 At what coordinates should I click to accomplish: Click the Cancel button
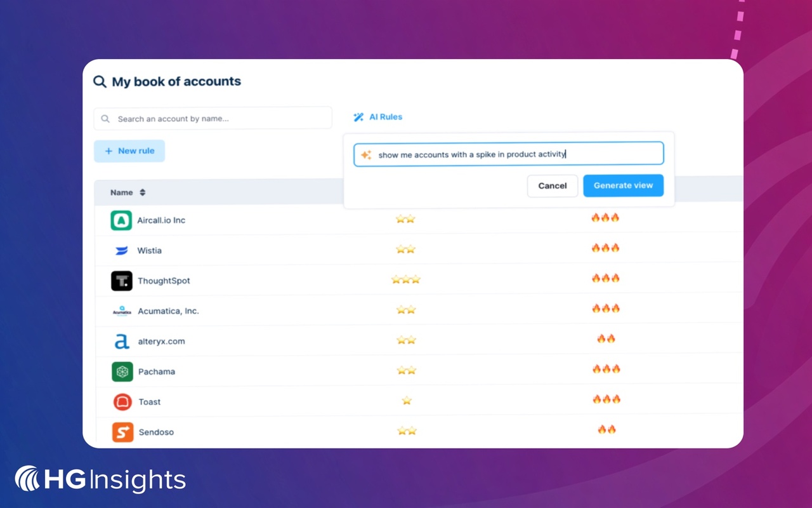[553, 186]
